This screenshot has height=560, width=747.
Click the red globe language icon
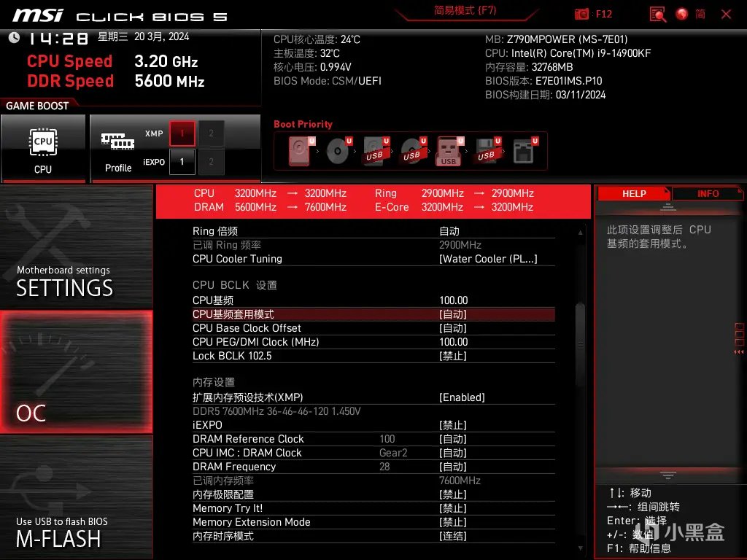coord(682,15)
